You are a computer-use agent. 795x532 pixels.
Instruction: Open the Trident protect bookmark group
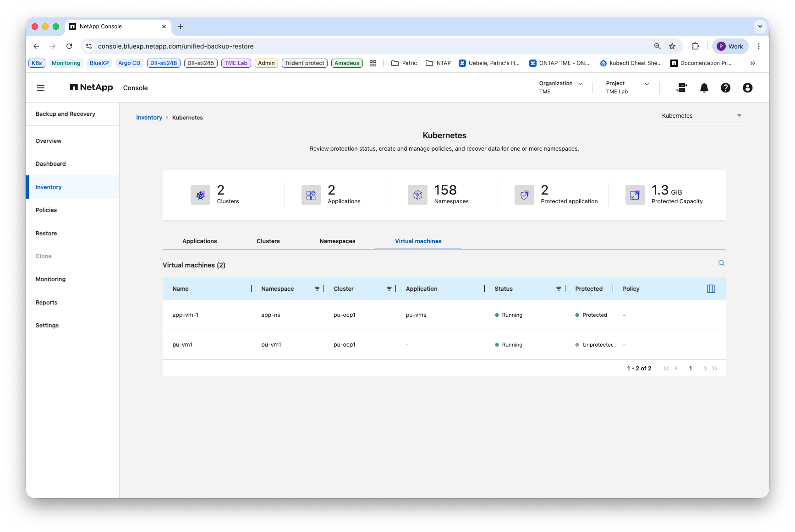pyautogui.click(x=305, y=63)
